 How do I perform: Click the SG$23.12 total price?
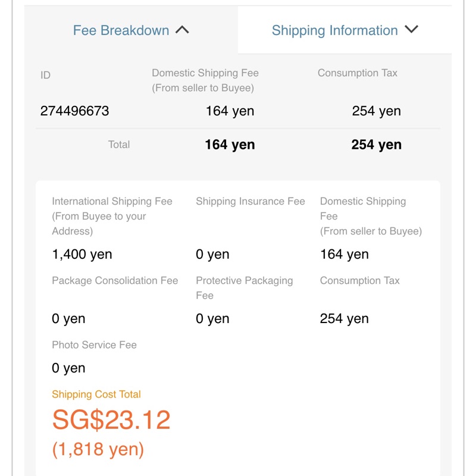click(x=111, y=420)
